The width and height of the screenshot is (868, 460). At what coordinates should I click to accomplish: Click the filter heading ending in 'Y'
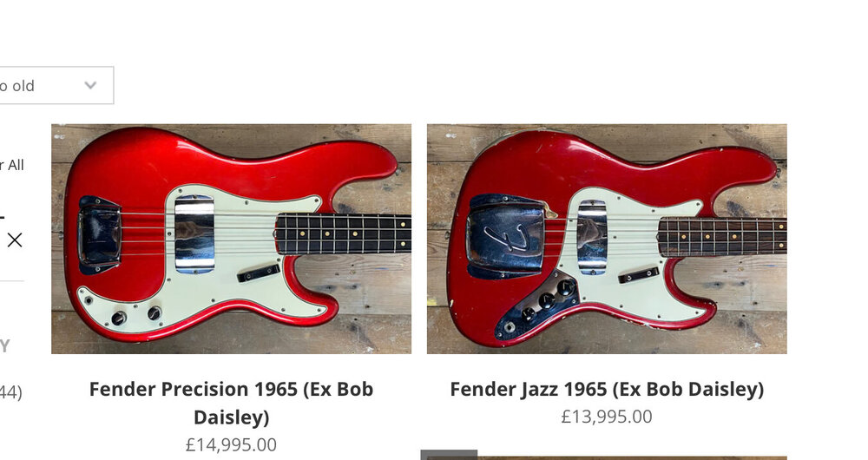pyautogui.click(x=5, y=346)
